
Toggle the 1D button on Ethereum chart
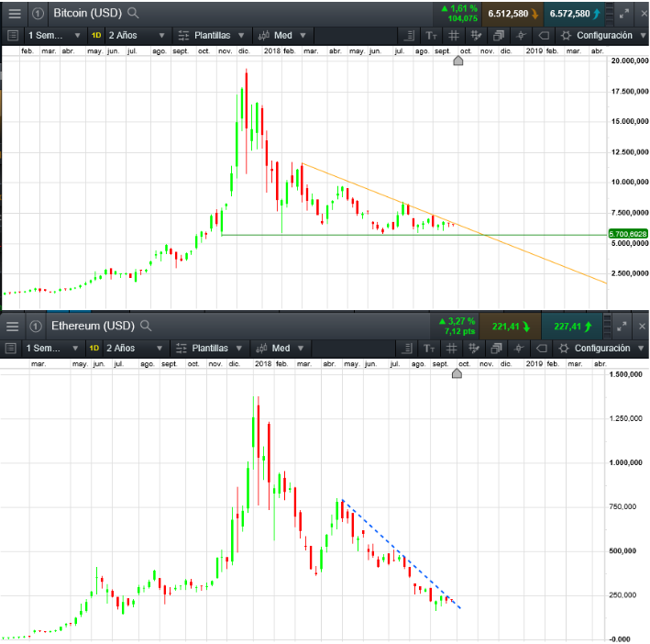94,349
